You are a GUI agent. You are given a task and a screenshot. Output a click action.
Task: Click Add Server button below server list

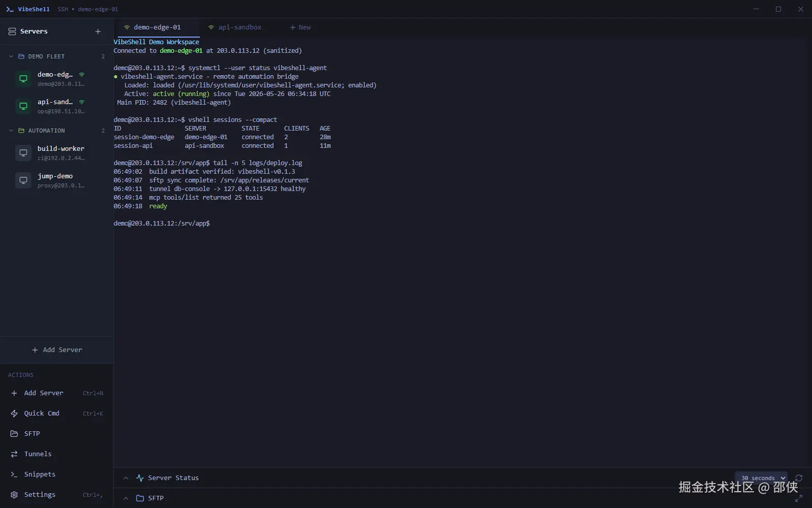pyautogui.click(x=57, y=350)
